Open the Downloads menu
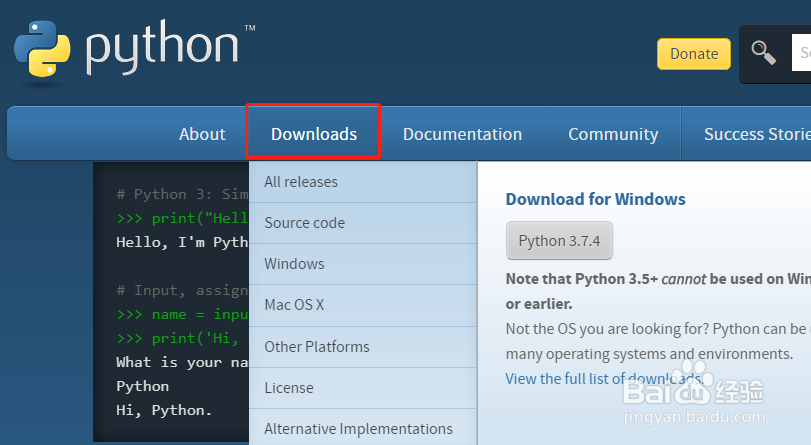811x445 pixels. click(x=314, y=134)
